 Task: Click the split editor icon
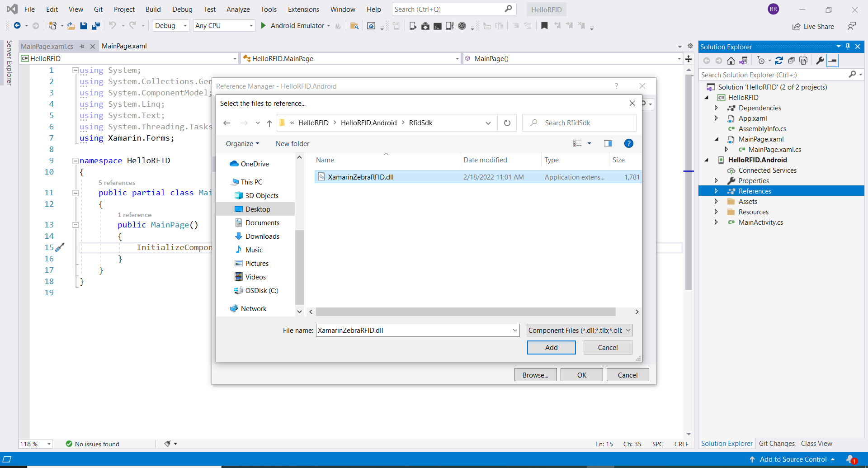689,59
